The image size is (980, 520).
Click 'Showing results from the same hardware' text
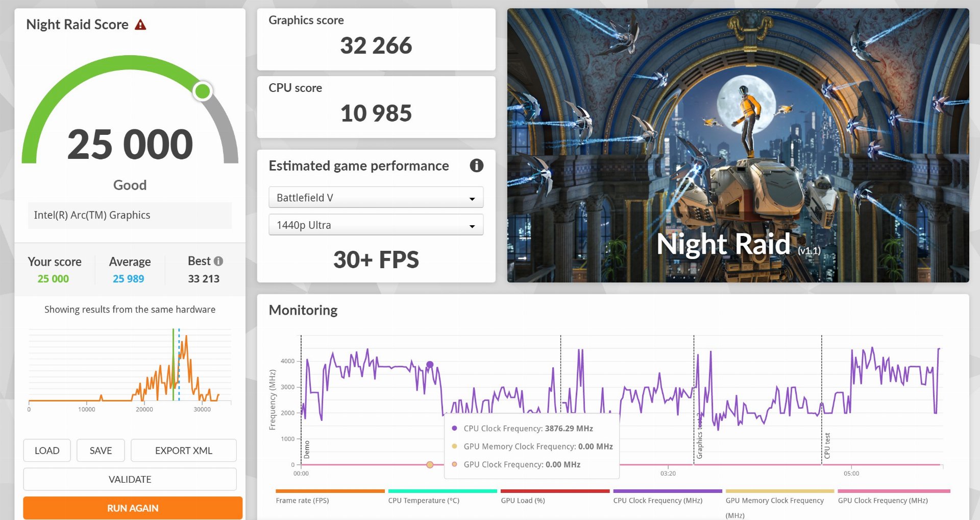coord(130,310)
